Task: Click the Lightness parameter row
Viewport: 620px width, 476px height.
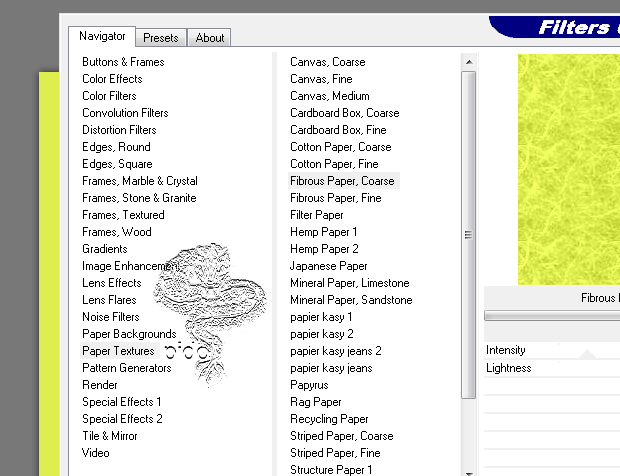Action: click(x=552, y=368)
